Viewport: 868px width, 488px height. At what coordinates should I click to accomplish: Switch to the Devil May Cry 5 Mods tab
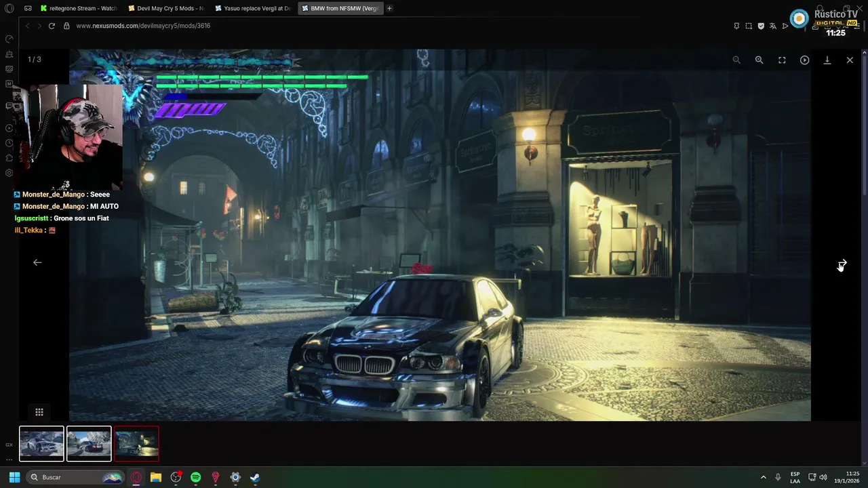(165, 8)
